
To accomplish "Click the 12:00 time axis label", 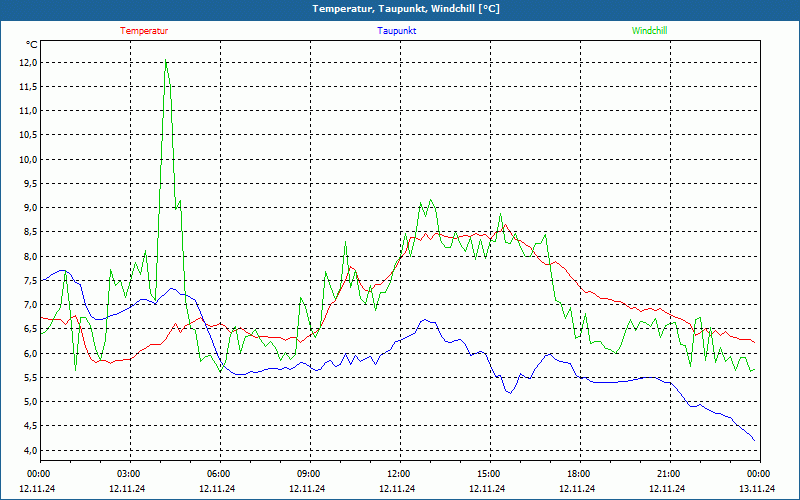I will point(399,473).
